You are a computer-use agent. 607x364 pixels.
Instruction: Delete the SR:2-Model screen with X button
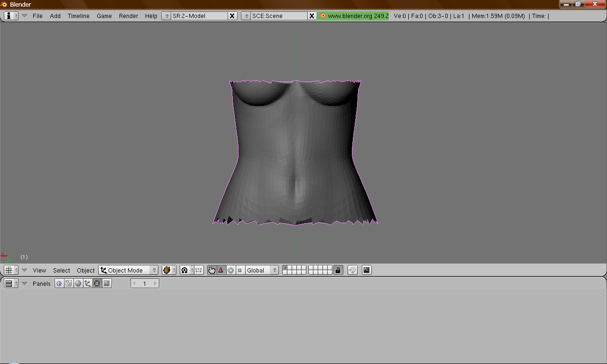232,16
